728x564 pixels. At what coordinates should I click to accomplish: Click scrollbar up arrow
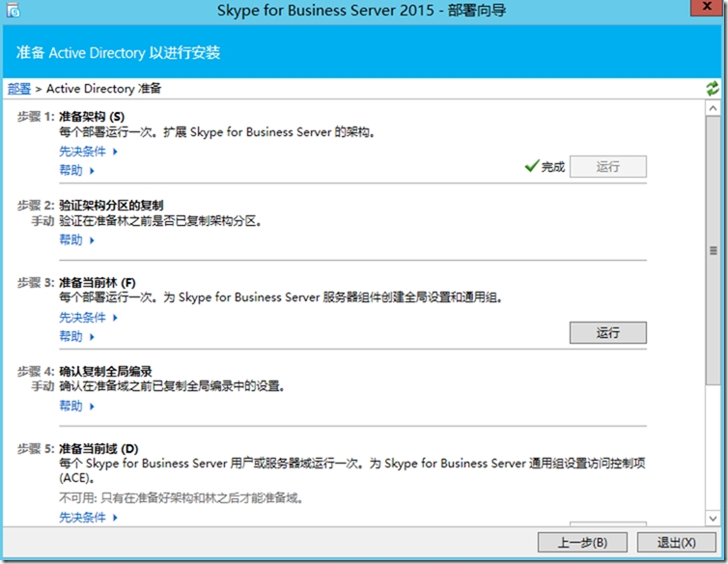pos(713,108)
